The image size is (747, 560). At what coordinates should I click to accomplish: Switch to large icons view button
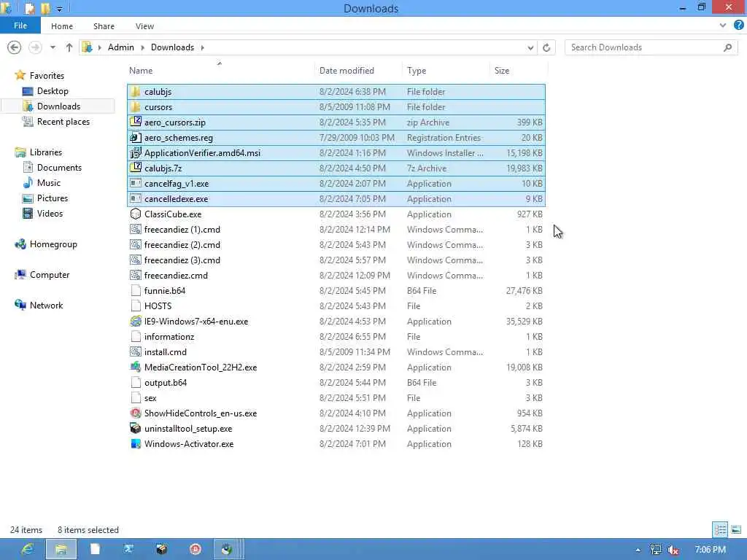pyautogui.click(x=736, y=529)
